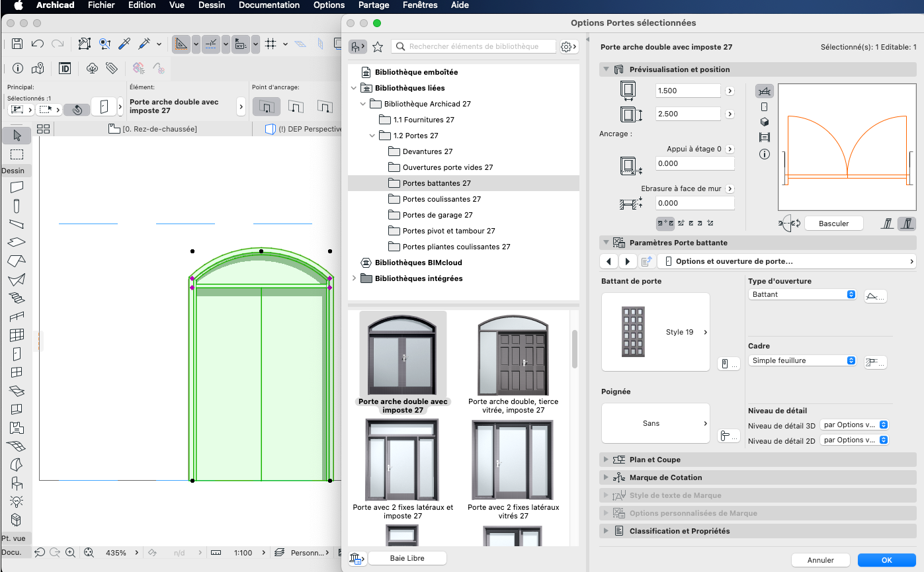This screenshot has width=924, height=572.
Task: Collapse the 1.2 Portes 27 folder
Action: pyautogui.click(x=372, y=136)
